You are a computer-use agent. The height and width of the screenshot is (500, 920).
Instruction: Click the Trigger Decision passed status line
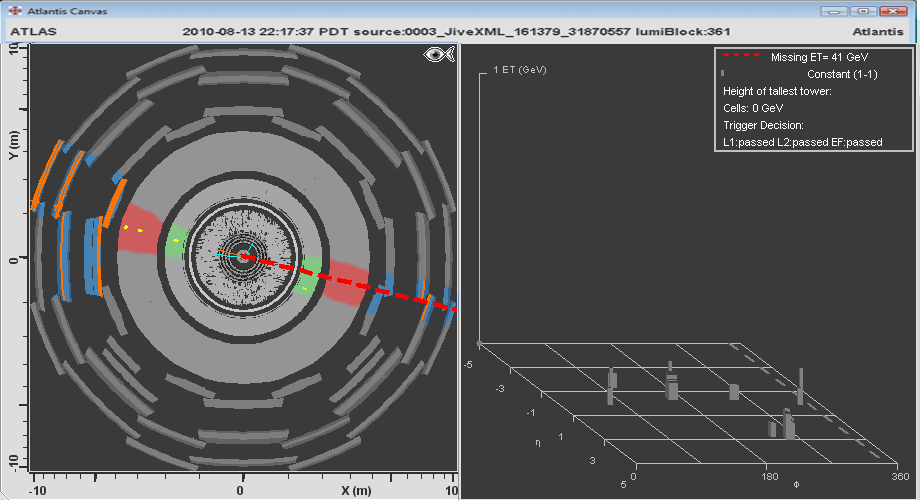802,142
